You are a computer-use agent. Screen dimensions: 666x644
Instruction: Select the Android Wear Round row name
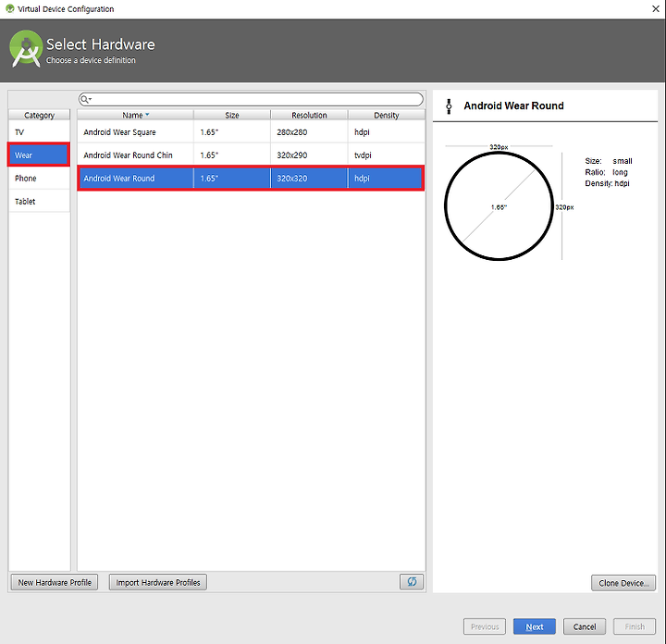click(x=119, y=178)
